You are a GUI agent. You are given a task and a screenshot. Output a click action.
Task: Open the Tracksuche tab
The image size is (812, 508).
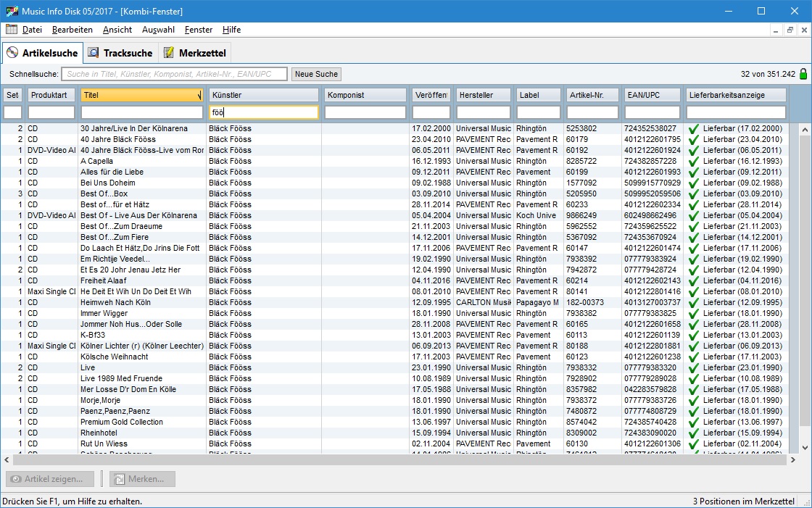coord(120,53)
